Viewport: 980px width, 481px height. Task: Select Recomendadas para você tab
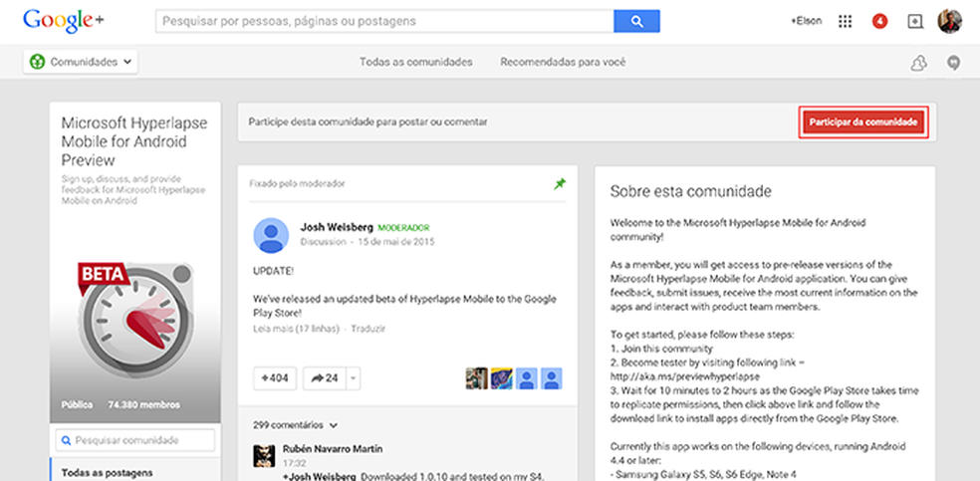[563, 62]
